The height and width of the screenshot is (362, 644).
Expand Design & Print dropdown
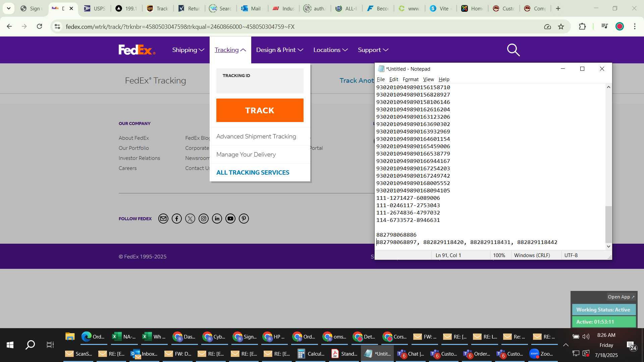tap(280, 50)
